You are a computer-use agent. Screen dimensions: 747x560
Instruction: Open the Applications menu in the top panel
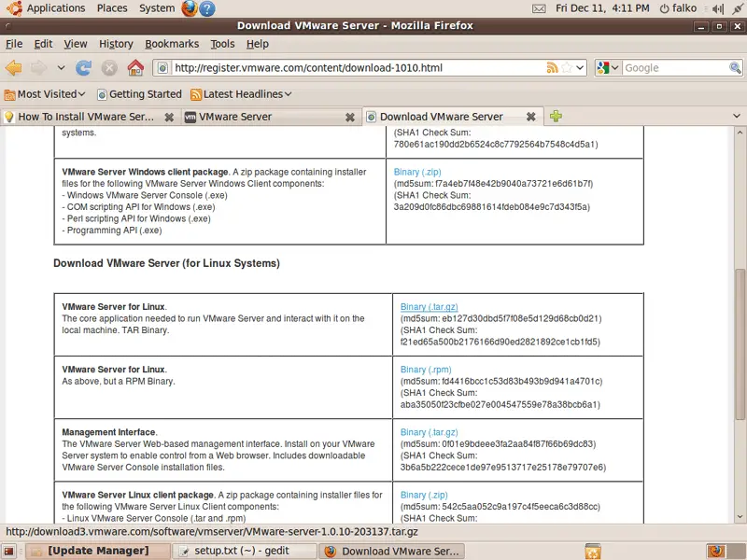point(56,8)
